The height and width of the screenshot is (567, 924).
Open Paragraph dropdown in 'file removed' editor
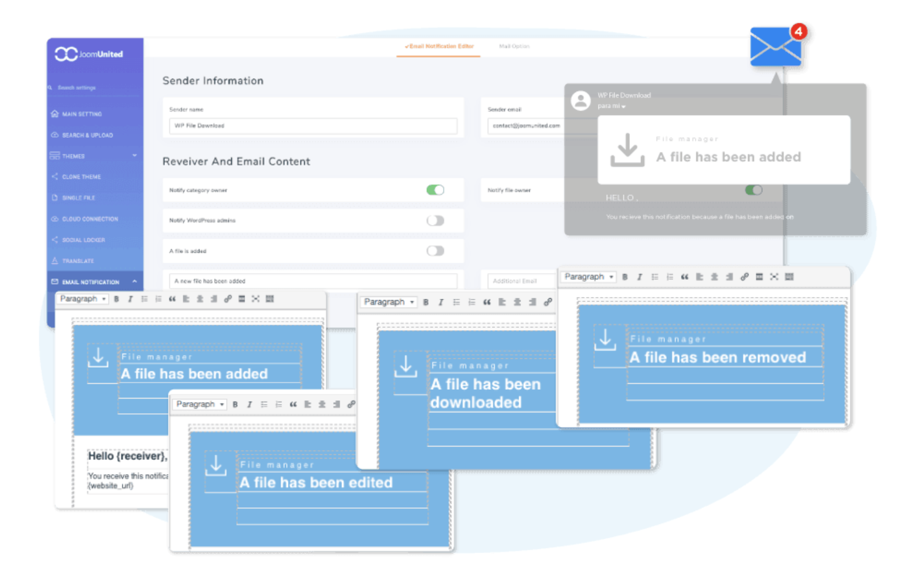tap(589, 277)
